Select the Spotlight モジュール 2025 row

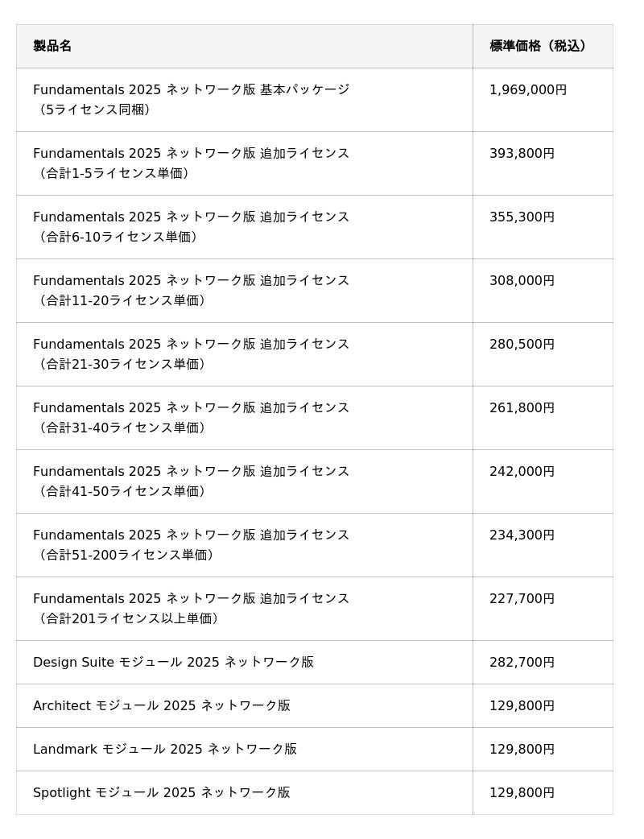point(161,792)
